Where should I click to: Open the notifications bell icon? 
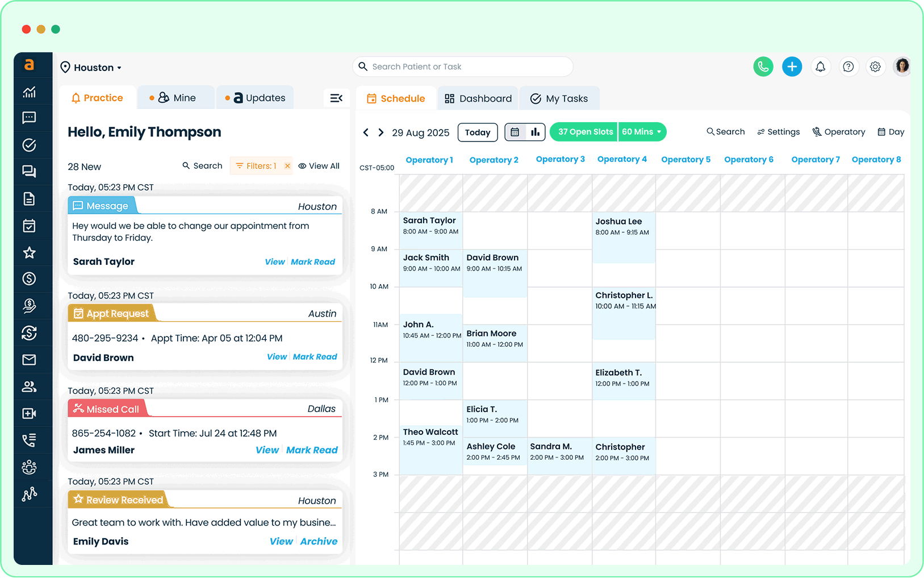click(x=820, y=67)
